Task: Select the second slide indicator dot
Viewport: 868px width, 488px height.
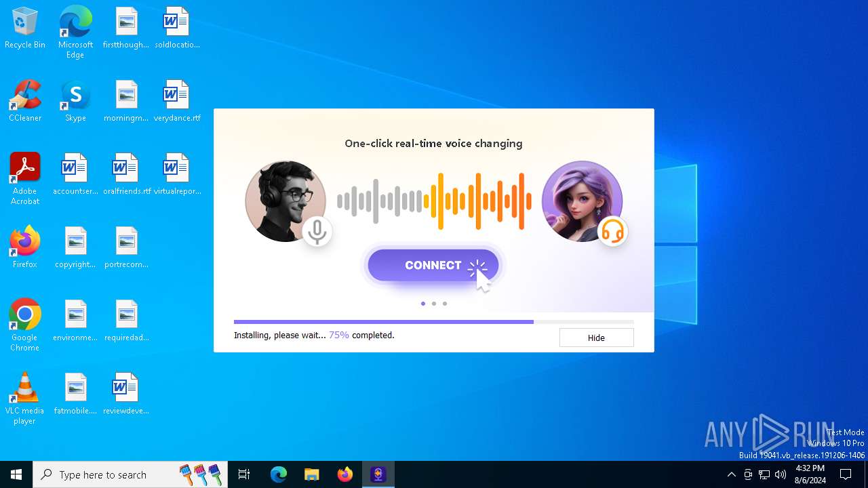Action: coord(434,304)
